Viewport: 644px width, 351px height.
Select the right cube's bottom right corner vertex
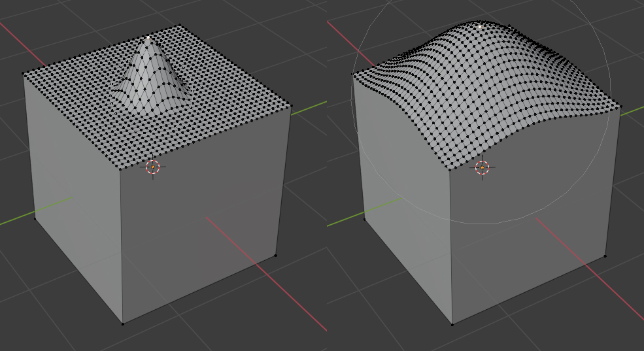605,256
